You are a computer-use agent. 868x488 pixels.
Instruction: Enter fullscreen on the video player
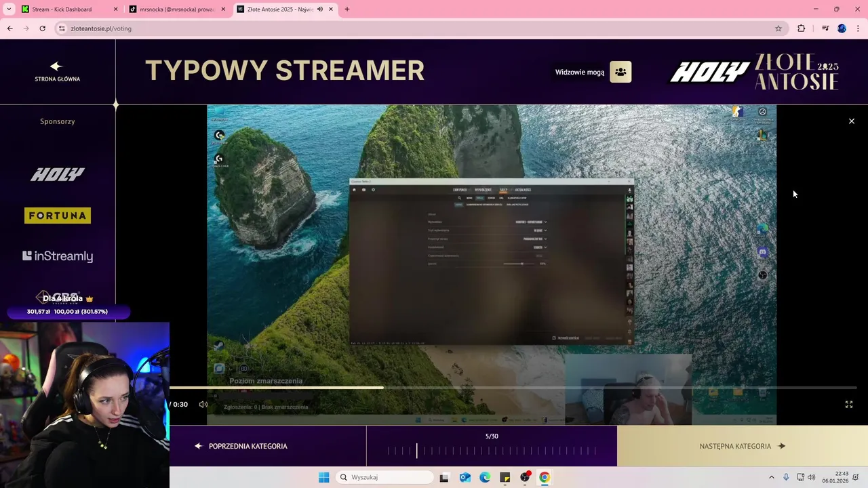[x=848, y=405]
